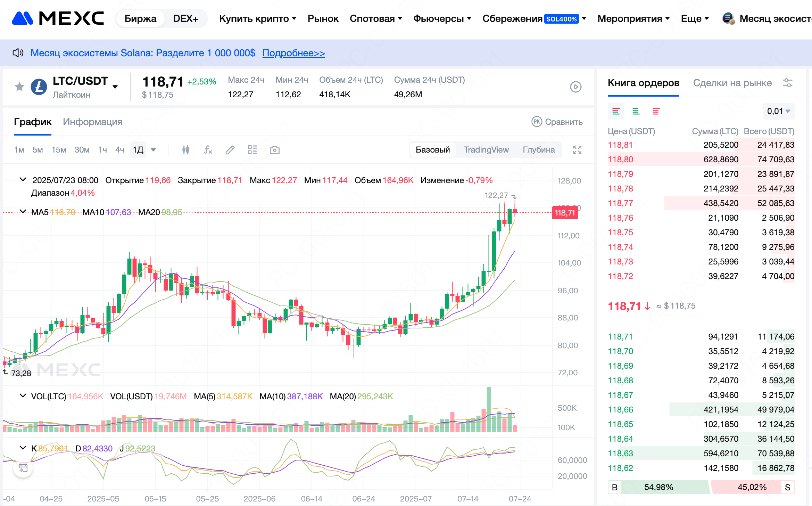Open order book settings sliders icon

pyautogui.click(x=787, y=83)
